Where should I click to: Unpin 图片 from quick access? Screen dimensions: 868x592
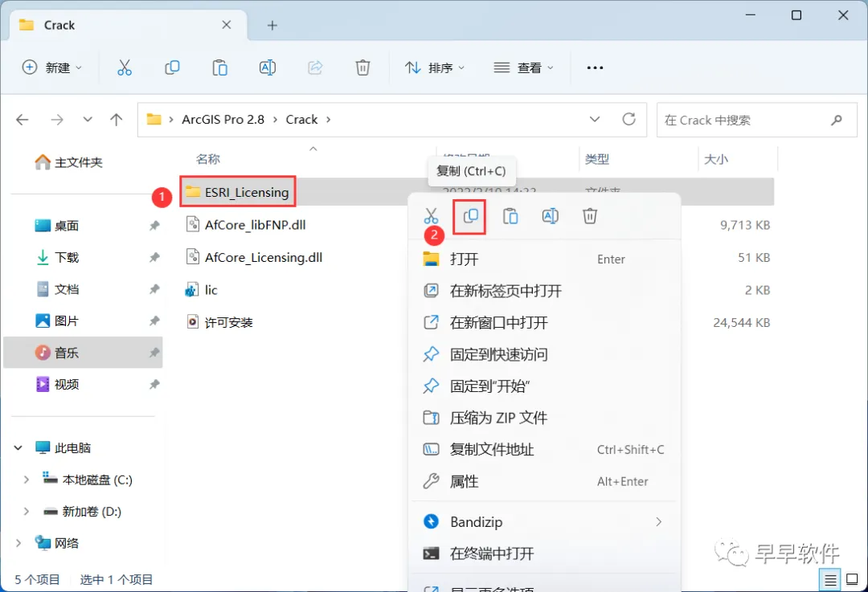[154, 320]
